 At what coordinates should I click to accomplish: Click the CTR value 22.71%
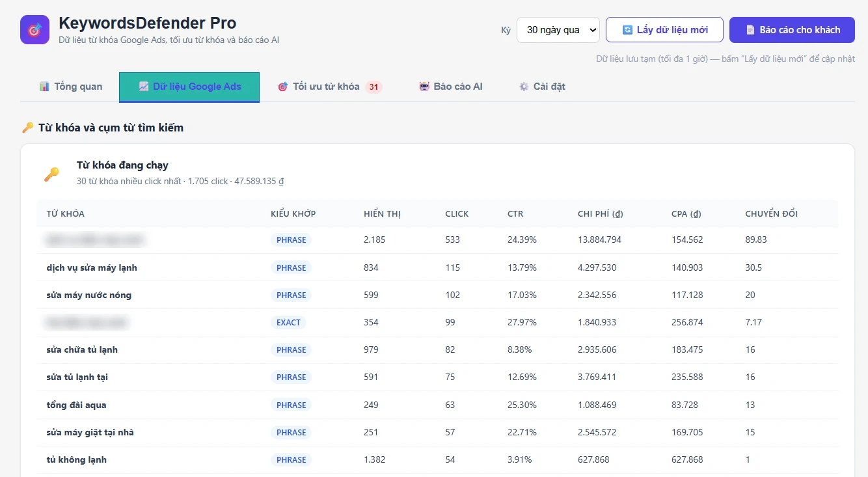(522, 432)
